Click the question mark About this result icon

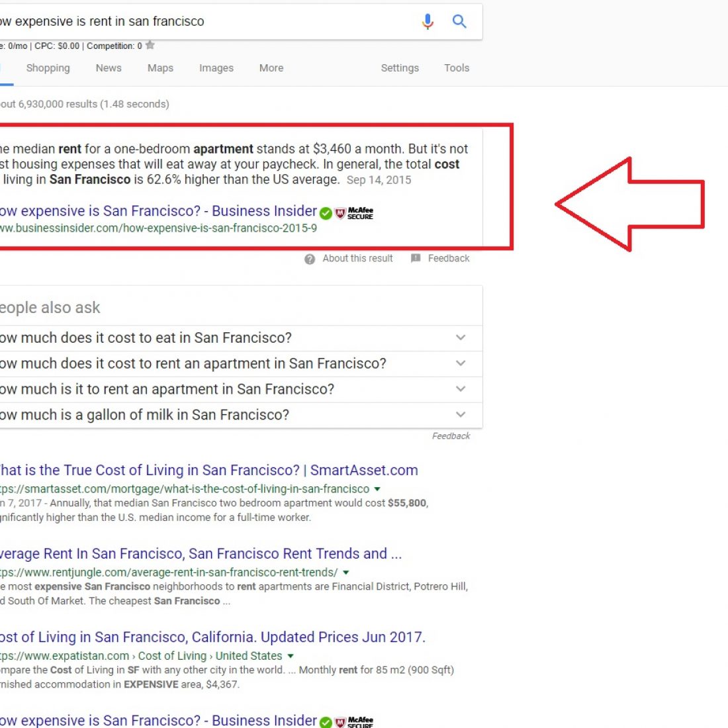[310, 259]
